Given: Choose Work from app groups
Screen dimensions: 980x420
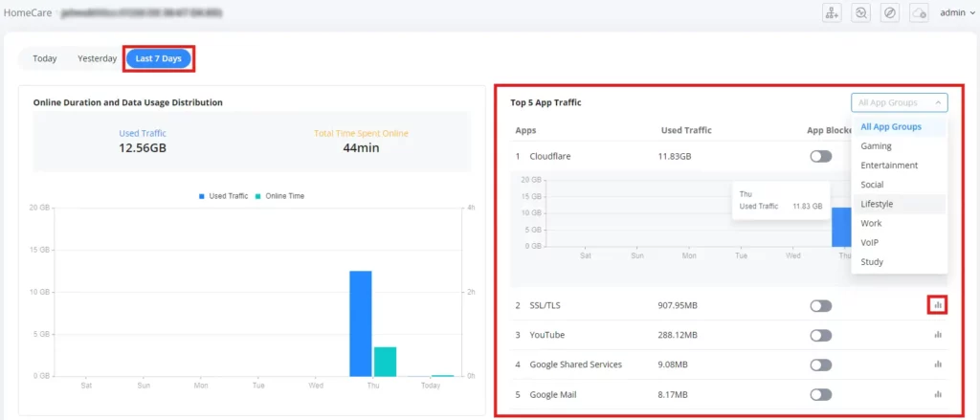Looking at the screenshot, I should (x=899, y=223).
